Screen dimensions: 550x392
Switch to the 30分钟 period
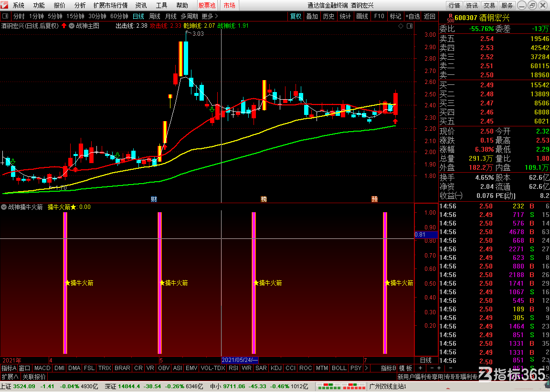97,17
